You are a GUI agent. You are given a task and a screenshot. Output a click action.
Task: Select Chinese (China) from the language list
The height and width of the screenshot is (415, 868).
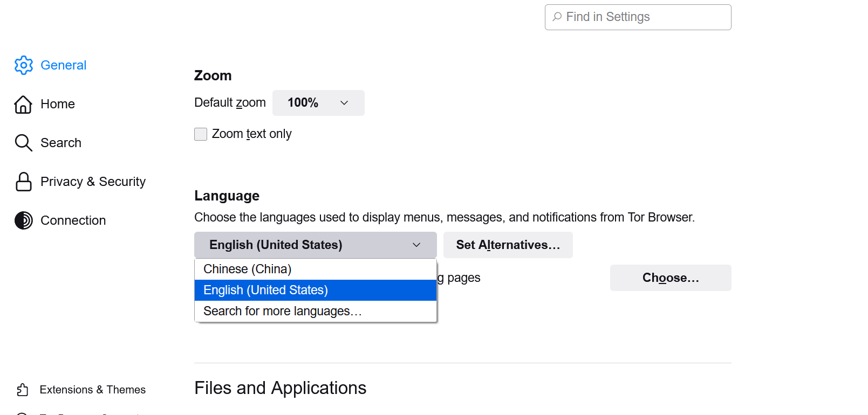(x=248, y=269)
